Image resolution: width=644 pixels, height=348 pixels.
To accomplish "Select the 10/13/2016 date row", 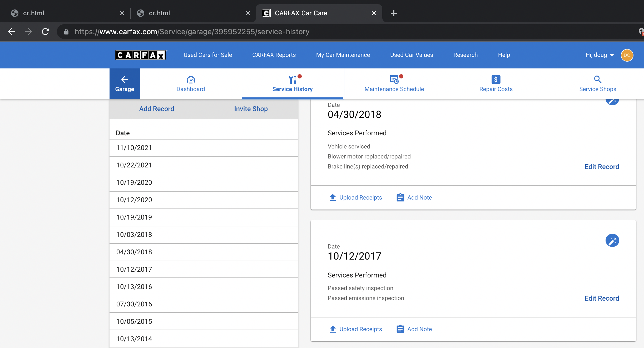I will coord(204,287).
